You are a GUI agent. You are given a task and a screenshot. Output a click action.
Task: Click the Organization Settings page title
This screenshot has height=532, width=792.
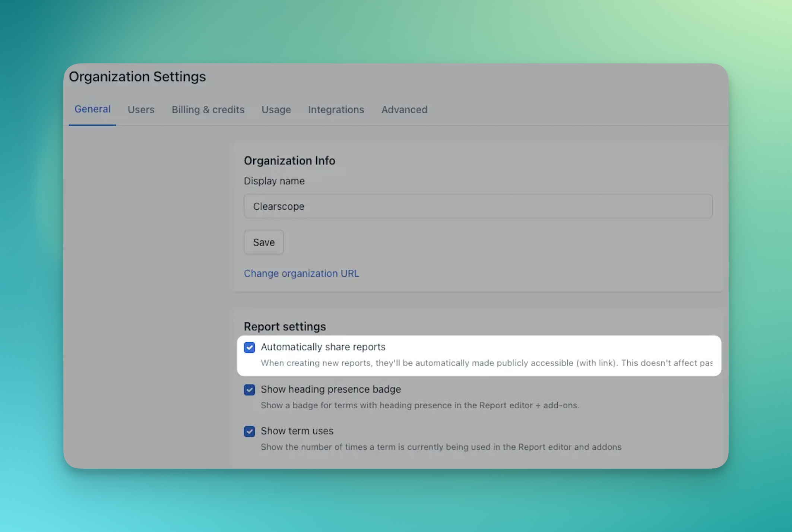click(137, 77)
